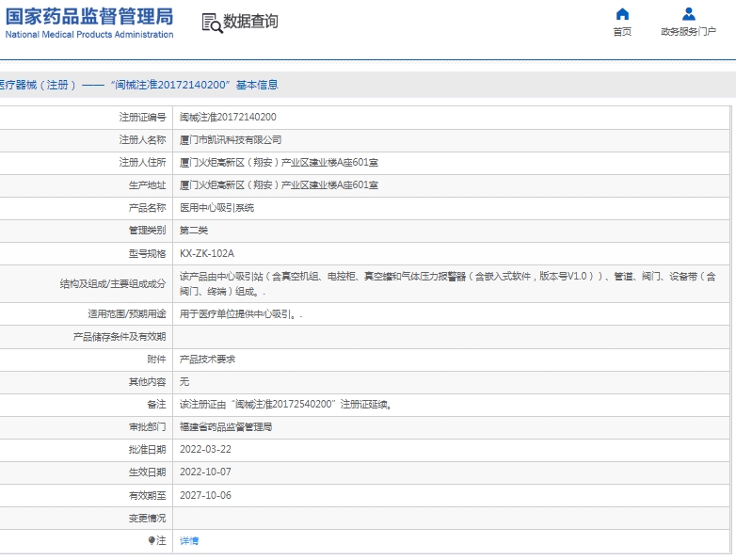Click the National Medical Products Administration subtitle
Viewport: 736px width, 560px height.
[x=89, y=34]
